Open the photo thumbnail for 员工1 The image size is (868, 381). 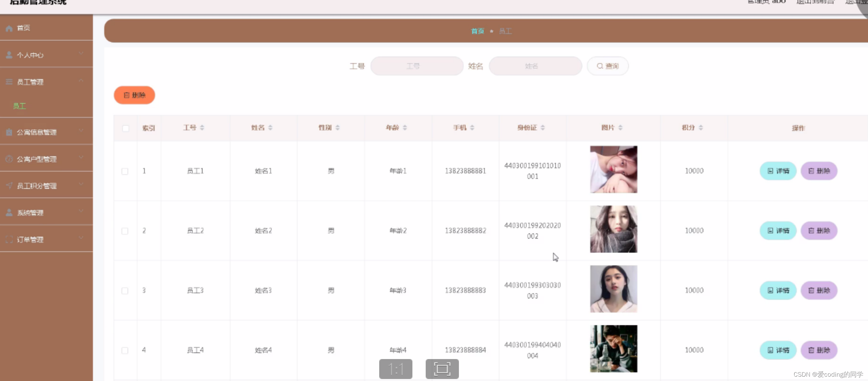coord(614,170)
